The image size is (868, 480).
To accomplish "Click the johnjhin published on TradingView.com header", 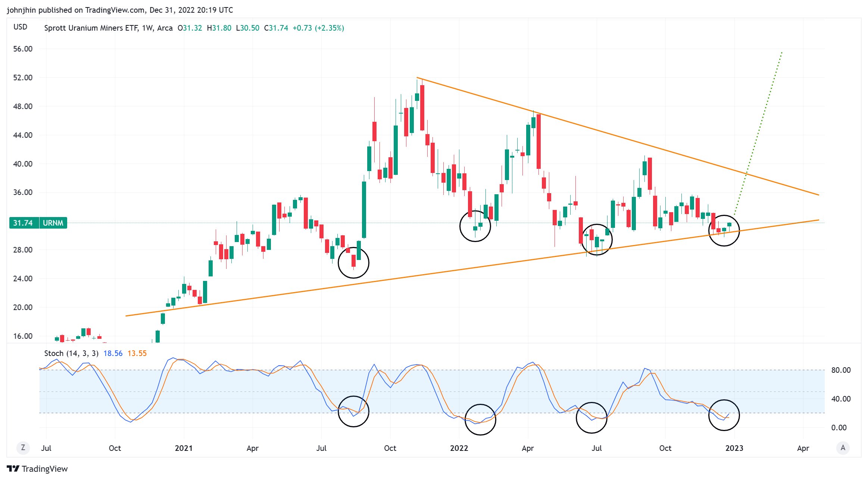I will click(119, 10).
